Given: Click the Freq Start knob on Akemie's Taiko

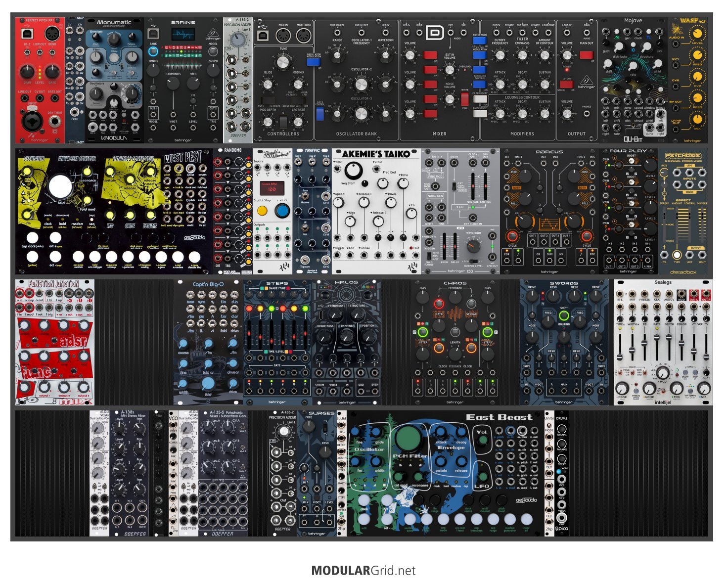Looking at the screenshot, I should (x=354, y=171).
